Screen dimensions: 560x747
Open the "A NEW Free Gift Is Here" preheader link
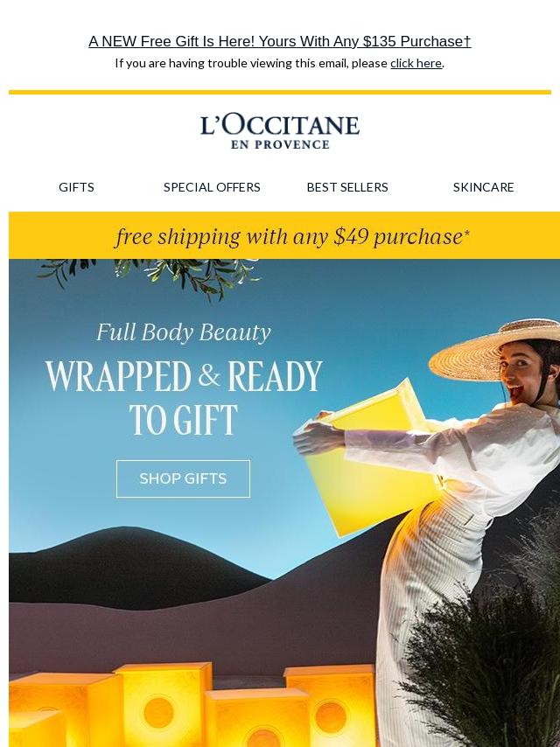(280, 41)
